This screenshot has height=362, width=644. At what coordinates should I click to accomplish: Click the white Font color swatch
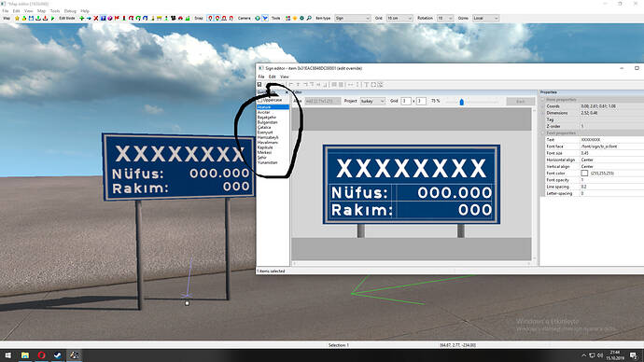tap(584, 174)
